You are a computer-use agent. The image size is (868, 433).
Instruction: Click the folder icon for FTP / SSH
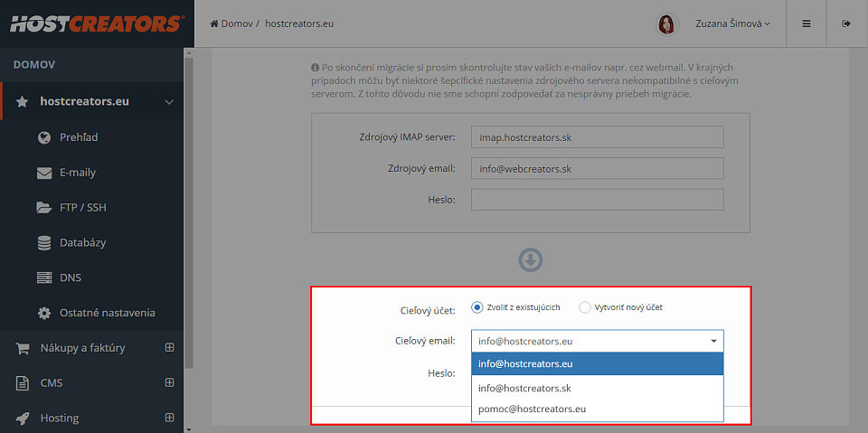[x=44, y=208]
